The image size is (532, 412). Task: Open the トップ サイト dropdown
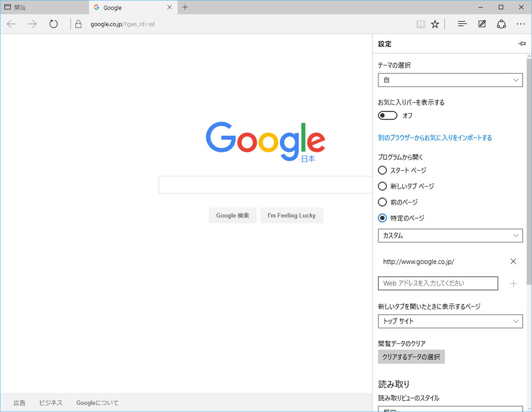click(x=450, y=321)
